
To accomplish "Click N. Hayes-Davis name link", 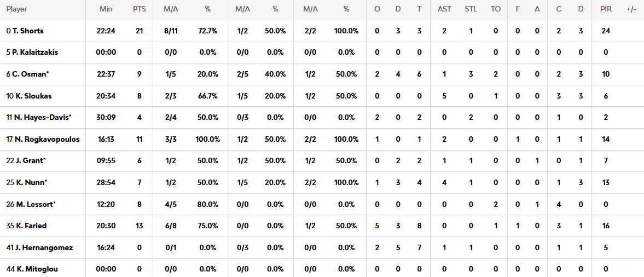I will (42, 118).
